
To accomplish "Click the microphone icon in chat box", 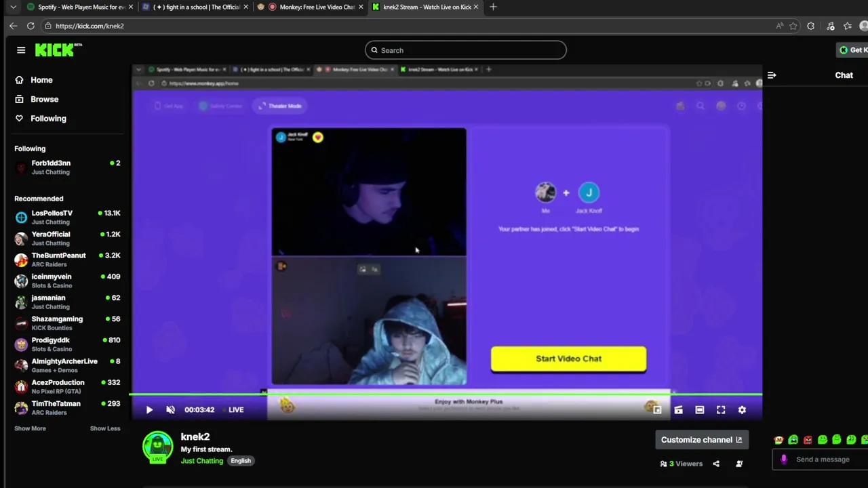I will (784, 460).
